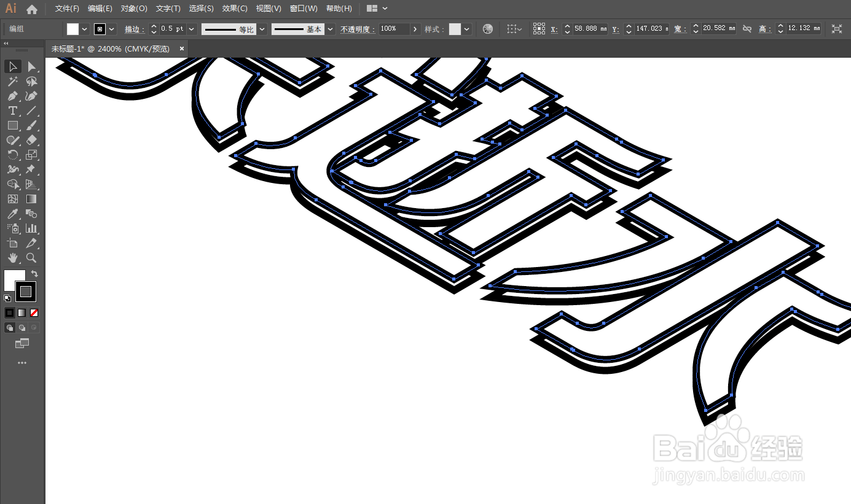851x504 pixels.
Task: Select the Type tool
Action: (13, 110)
